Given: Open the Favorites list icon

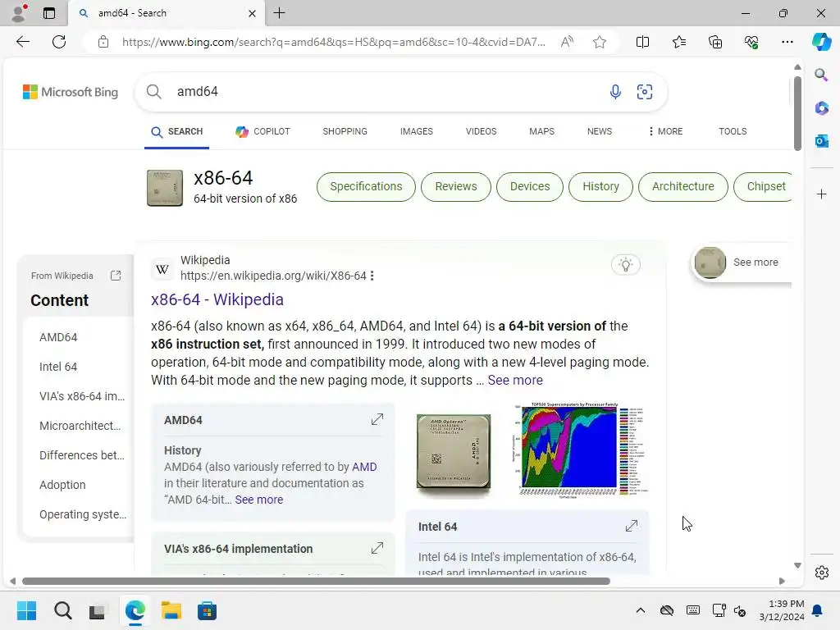Looking at the screenshot, I should (x=678, y=42).
